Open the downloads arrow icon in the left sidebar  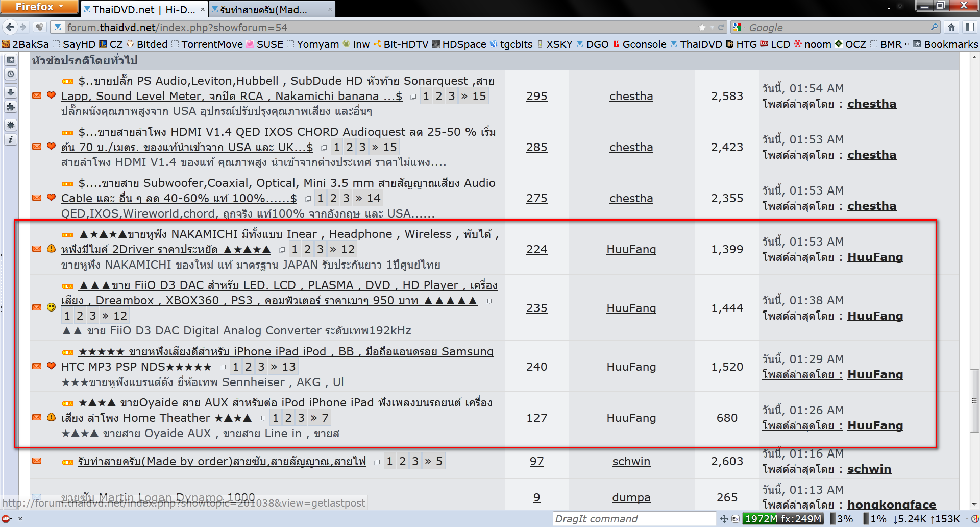click(11, 92)
